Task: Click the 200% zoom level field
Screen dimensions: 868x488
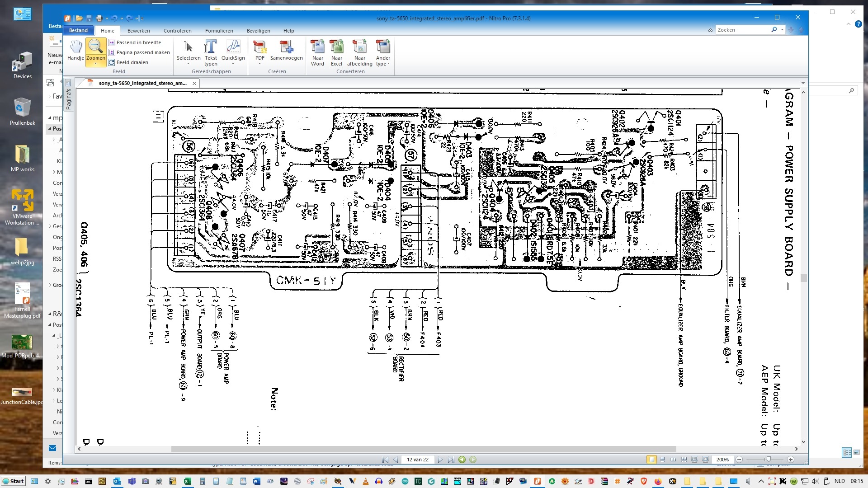Action: click(722, 460)
